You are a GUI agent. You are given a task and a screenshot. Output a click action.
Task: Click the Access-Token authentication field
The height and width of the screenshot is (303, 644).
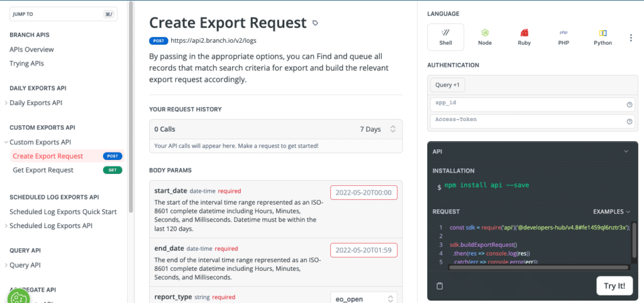click(x=532, y=122)
